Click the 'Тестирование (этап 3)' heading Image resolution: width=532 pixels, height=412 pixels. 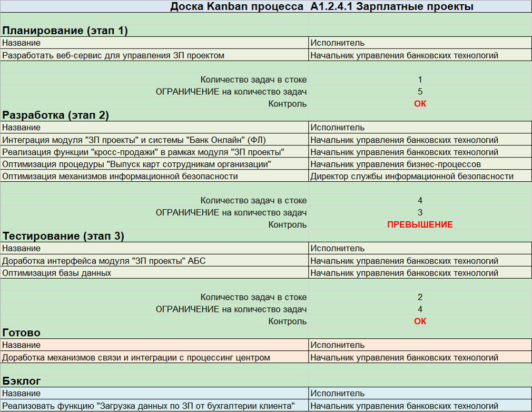click(63, 236)
